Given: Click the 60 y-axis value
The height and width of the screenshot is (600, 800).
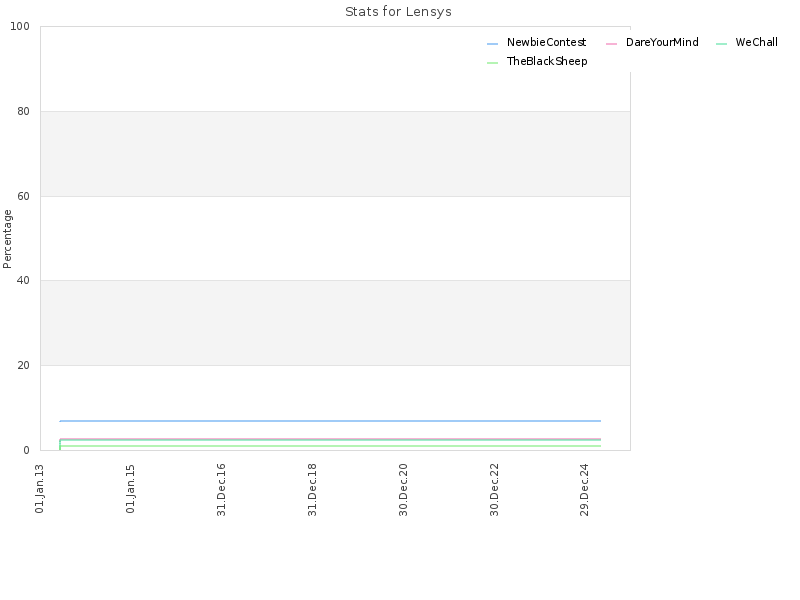Looking at the screenshot, I should click(x=23, y=196).
